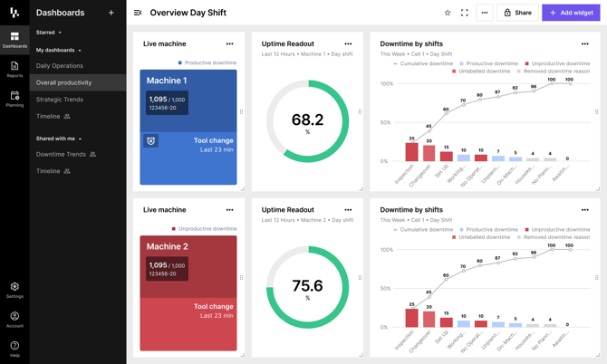This screenshot has height=364, width=607.
Task: Open the Reports section in sidebar
Action: coord(14,70)
